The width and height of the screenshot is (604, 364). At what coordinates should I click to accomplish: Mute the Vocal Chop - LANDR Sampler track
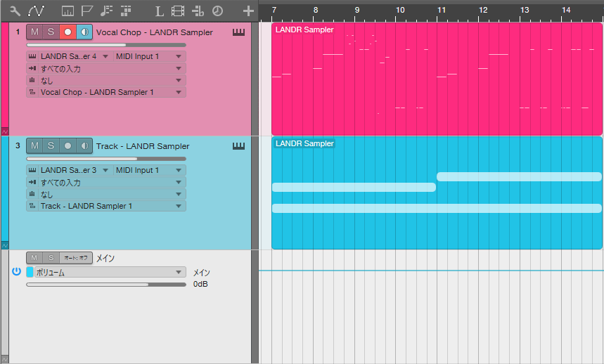(x=34, y=32)
